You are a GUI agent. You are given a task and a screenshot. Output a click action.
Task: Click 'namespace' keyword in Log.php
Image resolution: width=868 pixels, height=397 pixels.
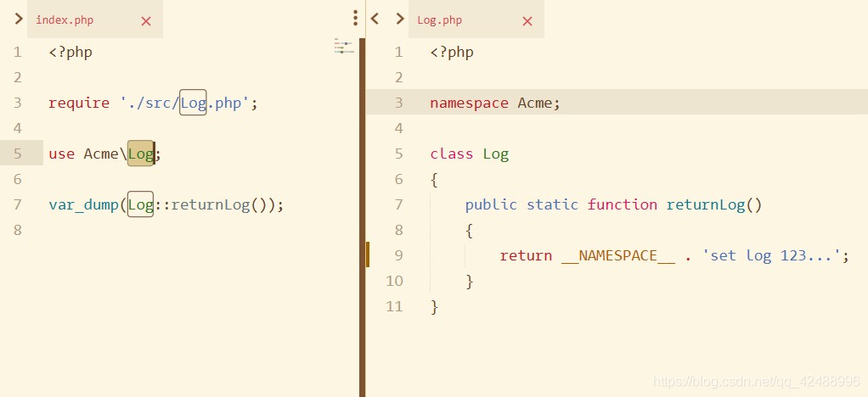(x=470, y=103)
